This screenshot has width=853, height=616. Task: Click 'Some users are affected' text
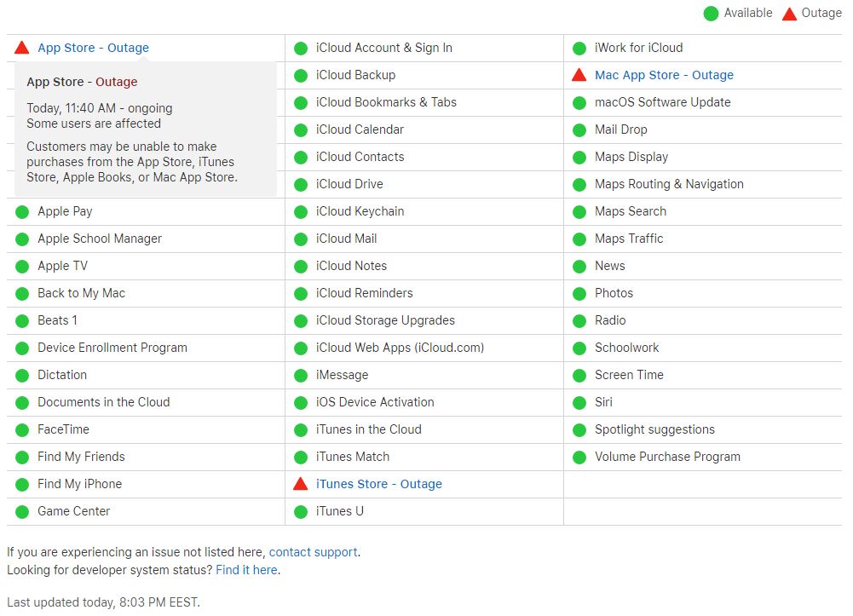(94, 124)
